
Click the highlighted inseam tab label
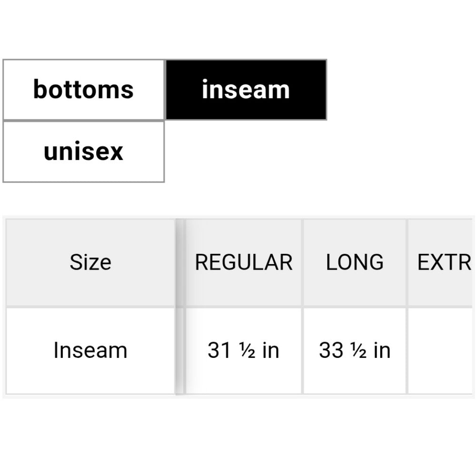point(246,89)
